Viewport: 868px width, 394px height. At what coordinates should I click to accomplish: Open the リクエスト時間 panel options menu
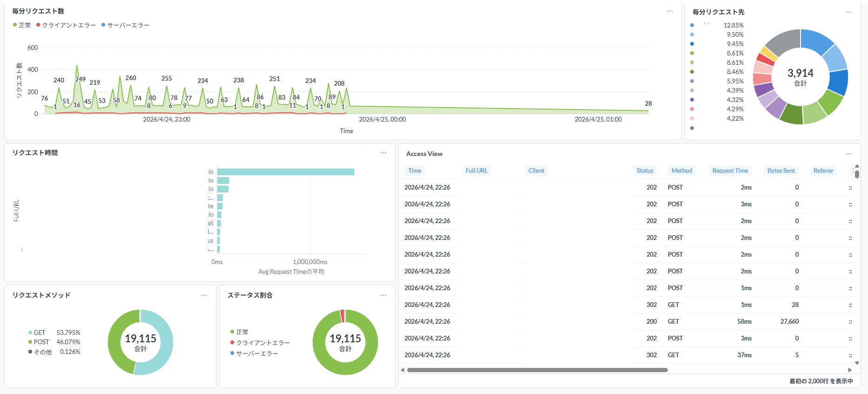click(x=383, y=153)
